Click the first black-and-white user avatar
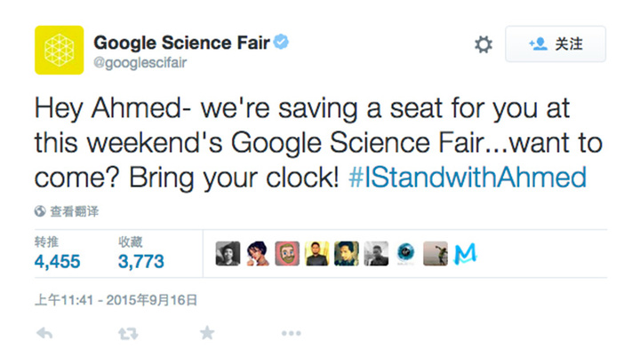This screenshot has height=364, width=640. (228, 254)
